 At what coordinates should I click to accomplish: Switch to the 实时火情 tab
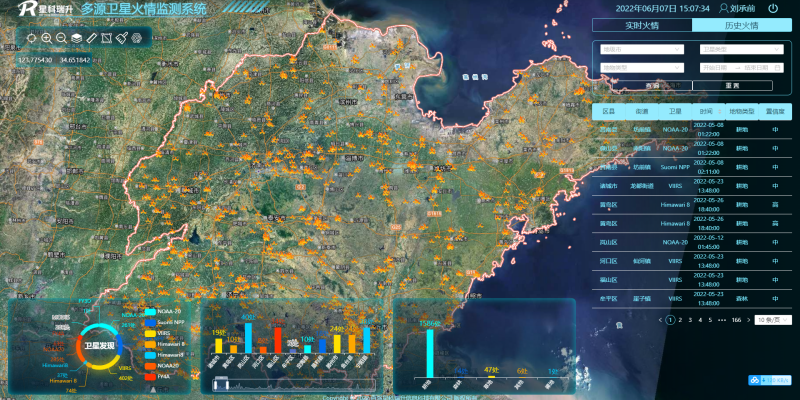tap(642, 26)
